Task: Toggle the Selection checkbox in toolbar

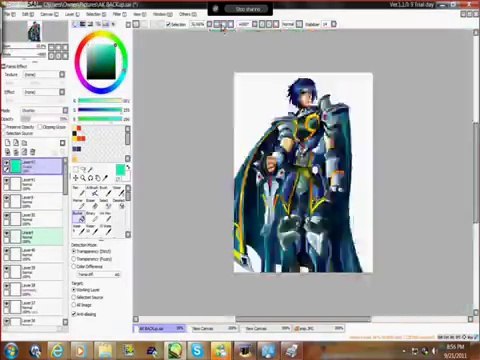Action: click(168, 24)
